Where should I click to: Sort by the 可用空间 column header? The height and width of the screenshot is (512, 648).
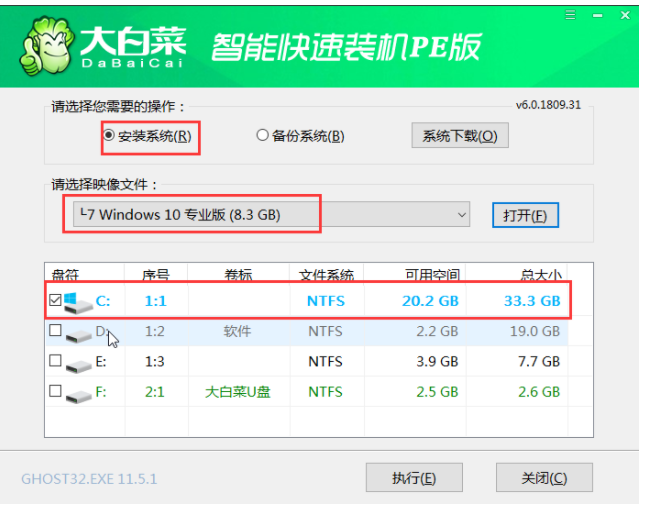[432, 274]
